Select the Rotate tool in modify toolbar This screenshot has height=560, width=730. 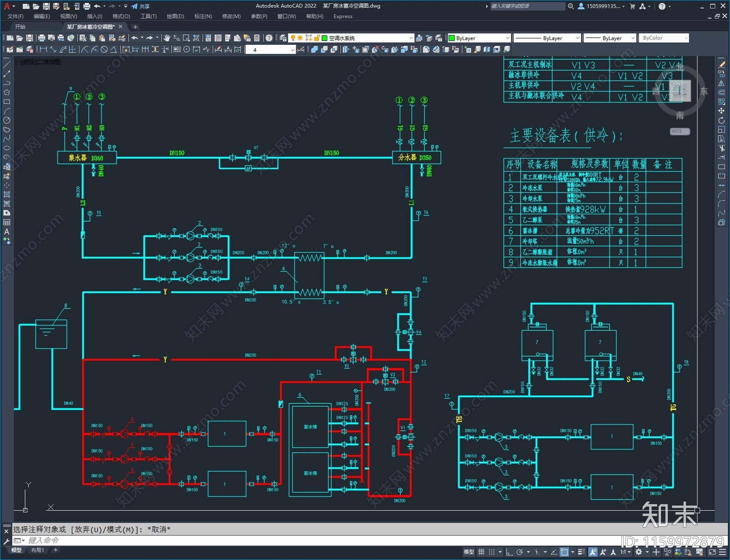(721, 120)
